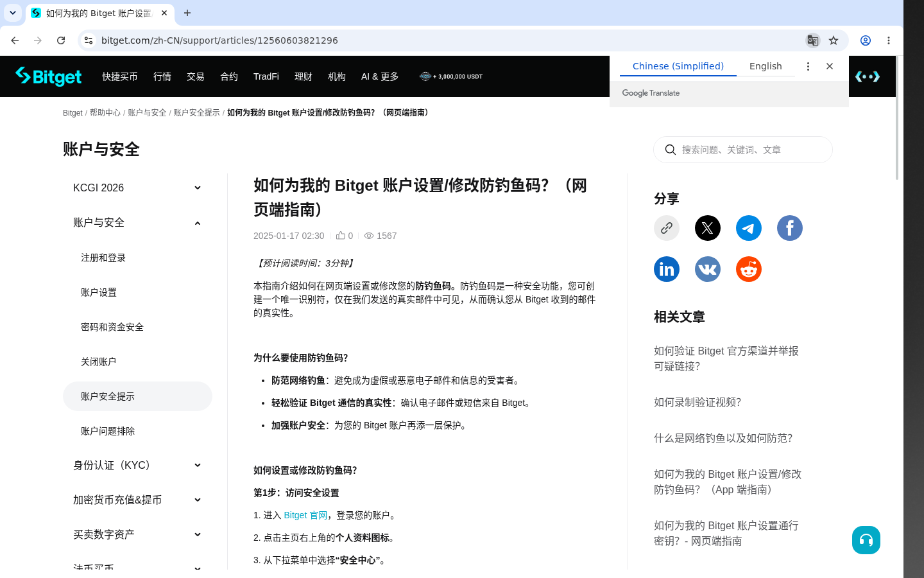This screenshot has width=924, height=578.
Task: Select 账户安全提示 sidebar item
Action: (x=137, y=396)
